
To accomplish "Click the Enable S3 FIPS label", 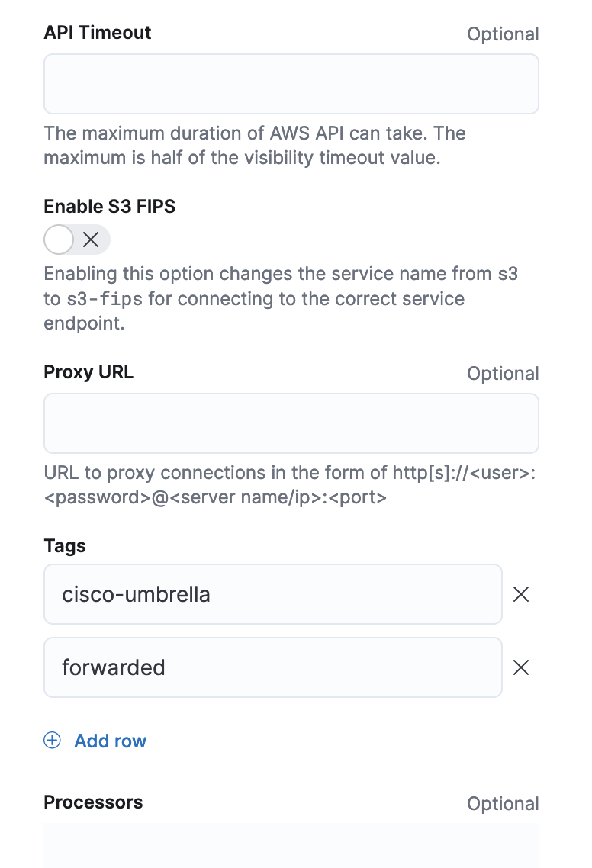I will point(109,206).
